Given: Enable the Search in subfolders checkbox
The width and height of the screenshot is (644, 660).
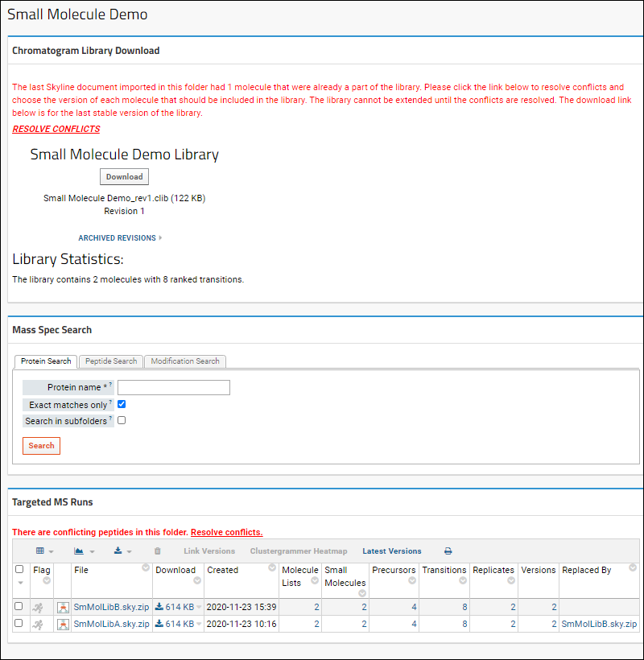Looking at the screenshot, I should click(122, 420).
